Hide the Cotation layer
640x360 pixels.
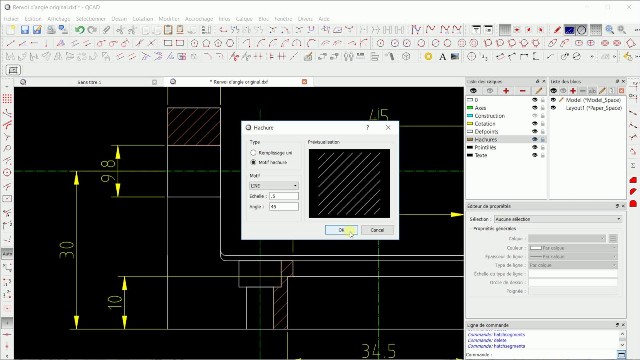(534, 124)
